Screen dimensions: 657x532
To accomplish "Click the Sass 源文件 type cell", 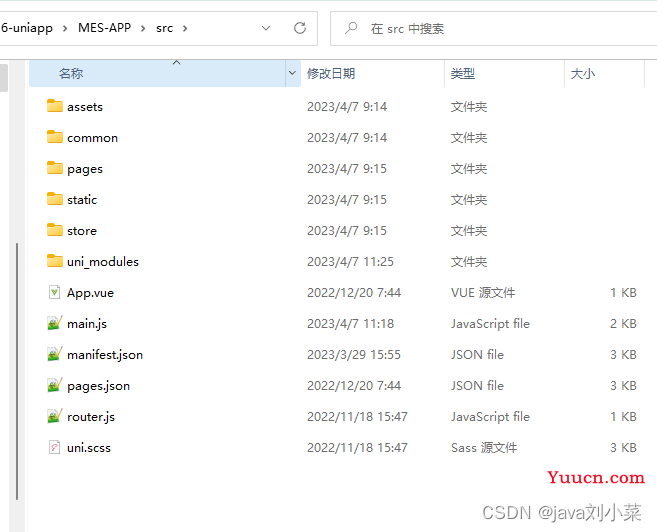I will [x=484, y=447].
